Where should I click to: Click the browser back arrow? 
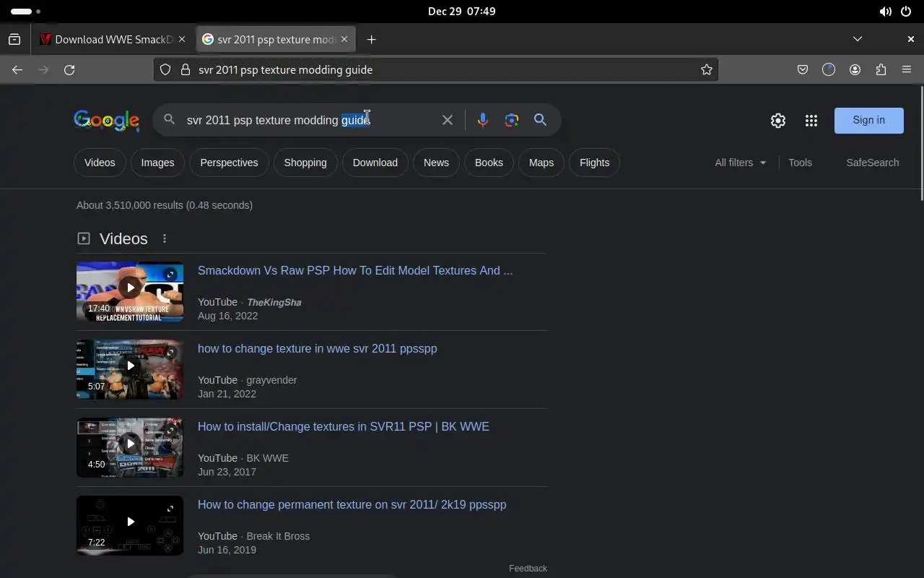[x=17, y=69]
